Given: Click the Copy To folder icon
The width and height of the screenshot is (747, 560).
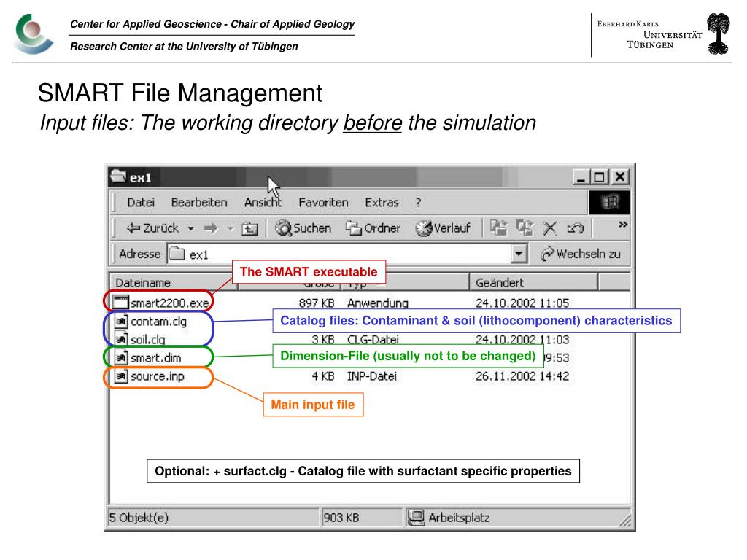Looking at the screenshot, I should point(525,228).
